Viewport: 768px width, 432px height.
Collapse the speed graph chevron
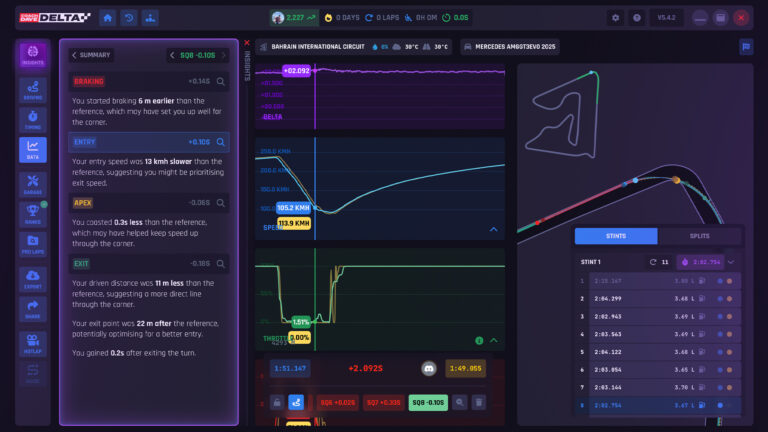pyautogui.click(x=493, y=229)
